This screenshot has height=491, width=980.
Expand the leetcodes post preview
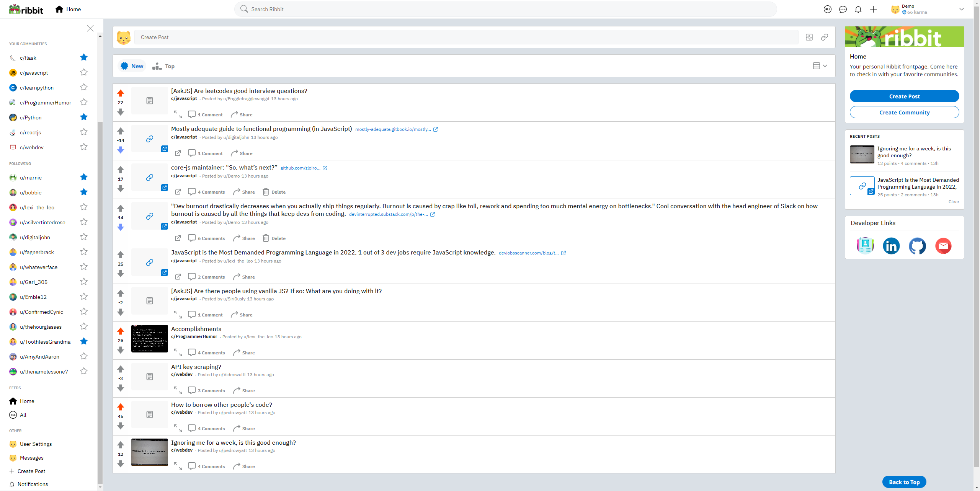[178, 114]
